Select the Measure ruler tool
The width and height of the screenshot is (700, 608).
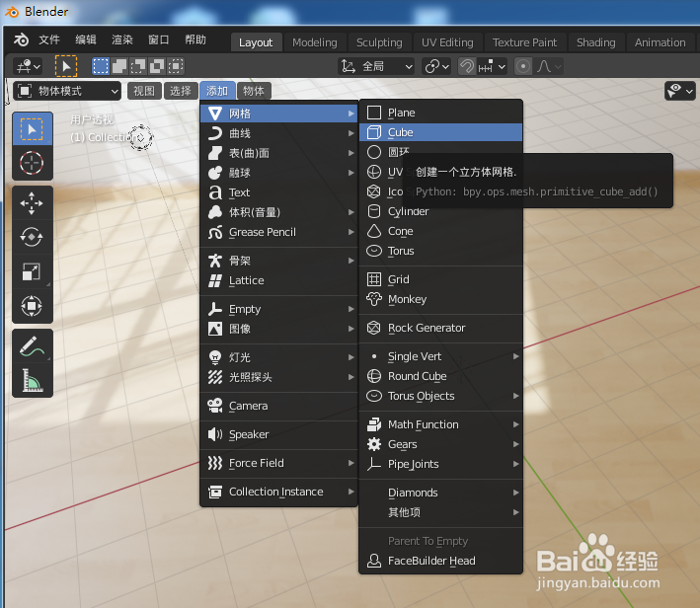point(32,380)
